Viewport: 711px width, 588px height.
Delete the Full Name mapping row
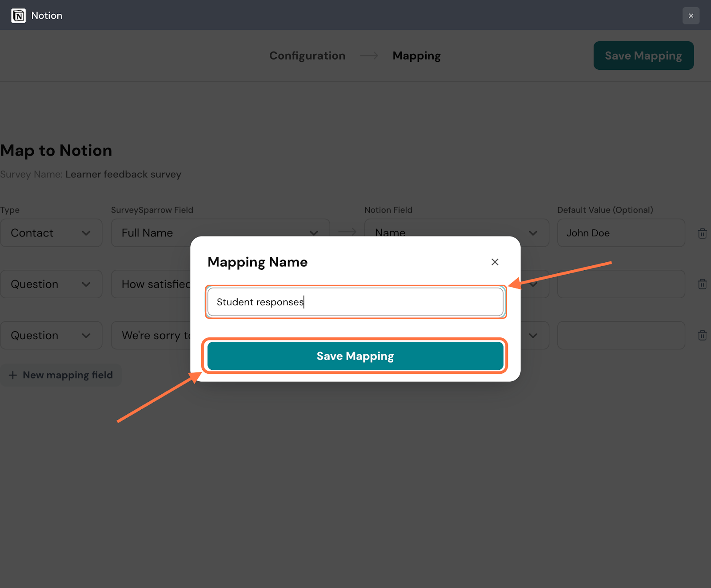[702, 233]
